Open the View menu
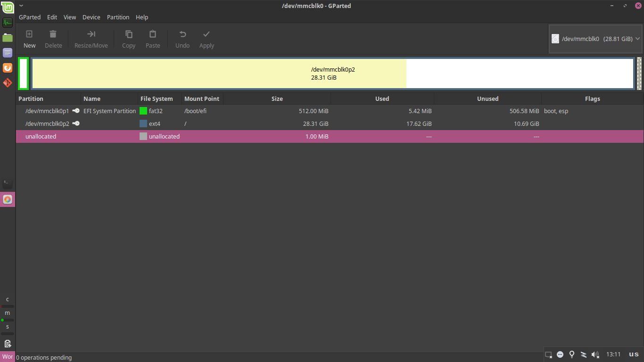This screenshot has height=362, width=644. [70, 17]
